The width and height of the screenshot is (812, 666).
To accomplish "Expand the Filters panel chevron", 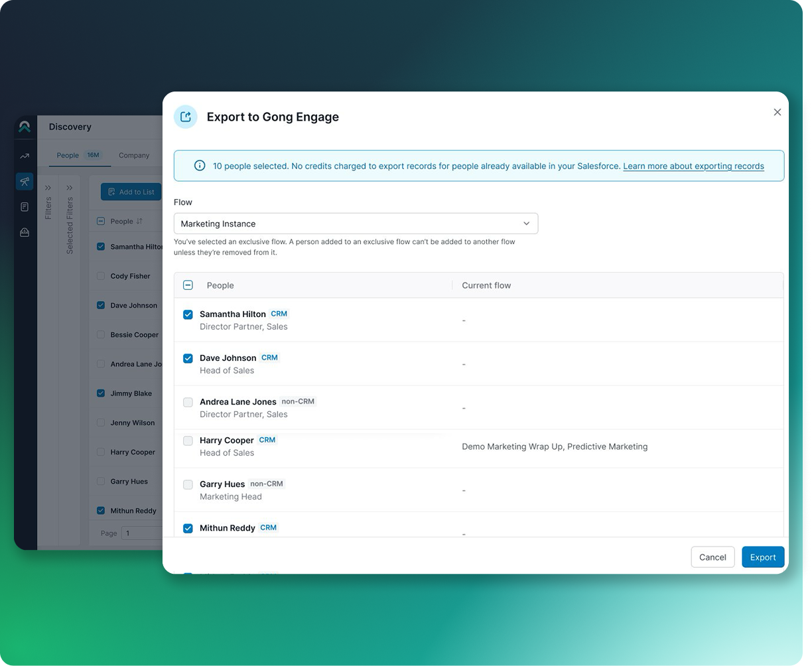I will (48, 188).
